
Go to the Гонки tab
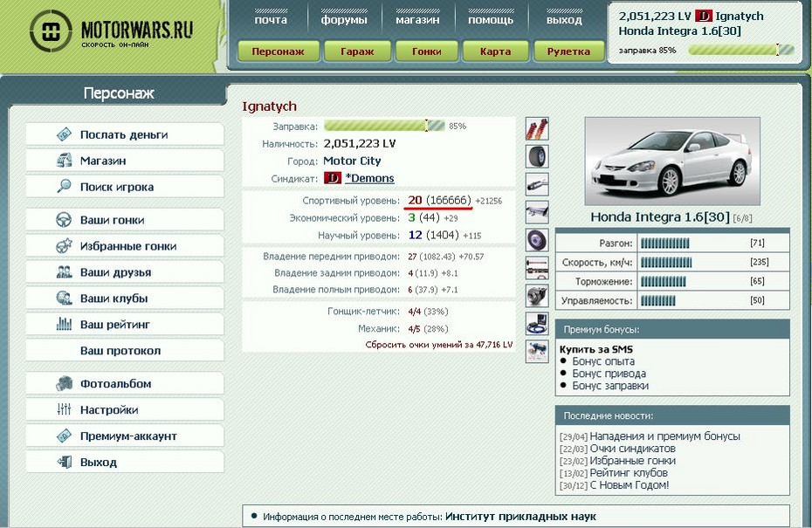(427, 51)
